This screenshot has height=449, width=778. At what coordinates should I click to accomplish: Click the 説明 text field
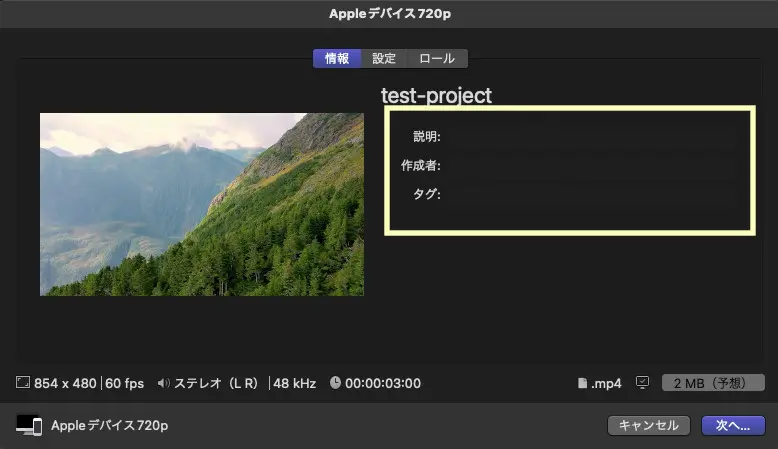click(595, 136)
